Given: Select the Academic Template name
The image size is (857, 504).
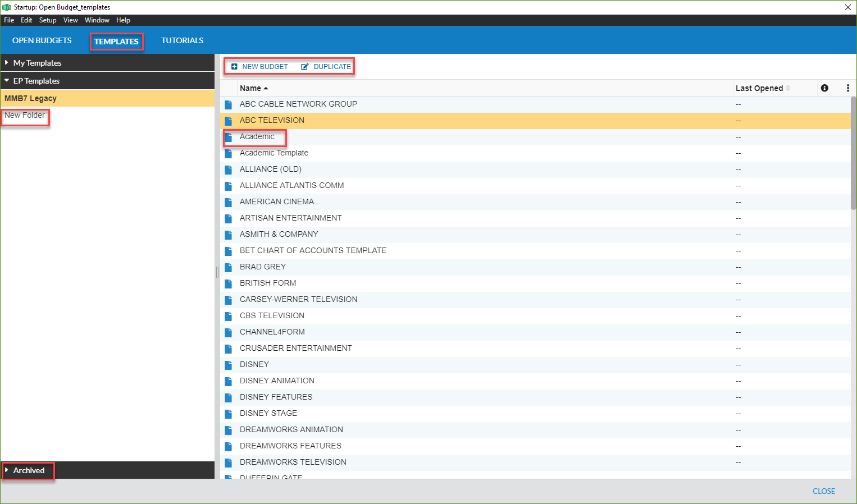Looking at the screenshot, I should coord(274,153).
